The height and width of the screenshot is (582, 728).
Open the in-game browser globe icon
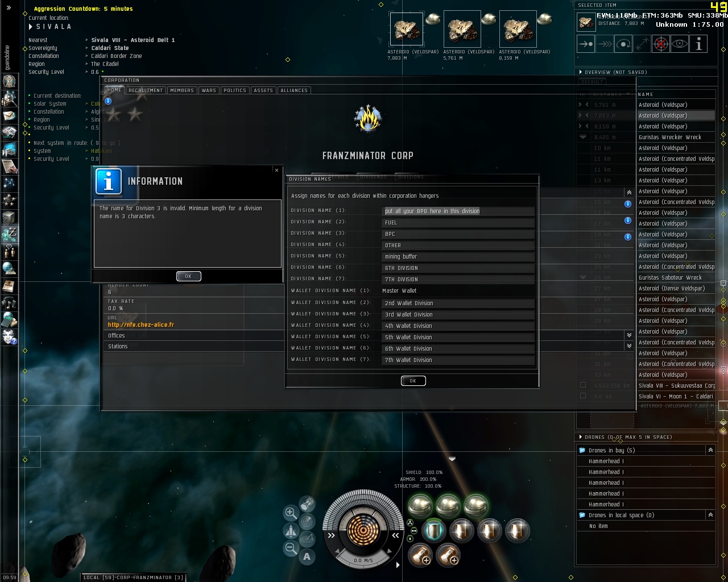9,268
